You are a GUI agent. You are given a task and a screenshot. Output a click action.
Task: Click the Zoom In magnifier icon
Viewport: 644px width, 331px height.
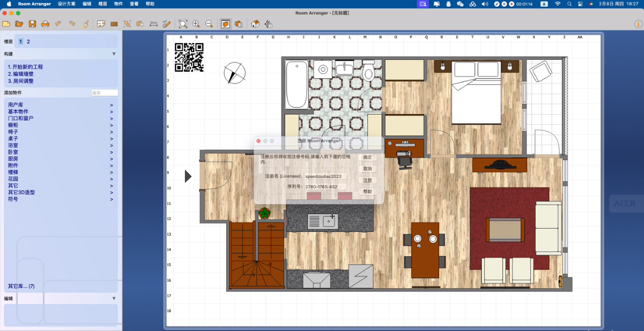click(196, 24)
